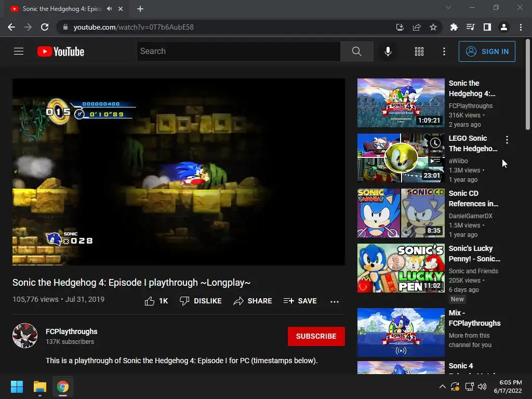Open Chrome extensions puzzle icon
This screenshot has width=532, height=399.
454,27
